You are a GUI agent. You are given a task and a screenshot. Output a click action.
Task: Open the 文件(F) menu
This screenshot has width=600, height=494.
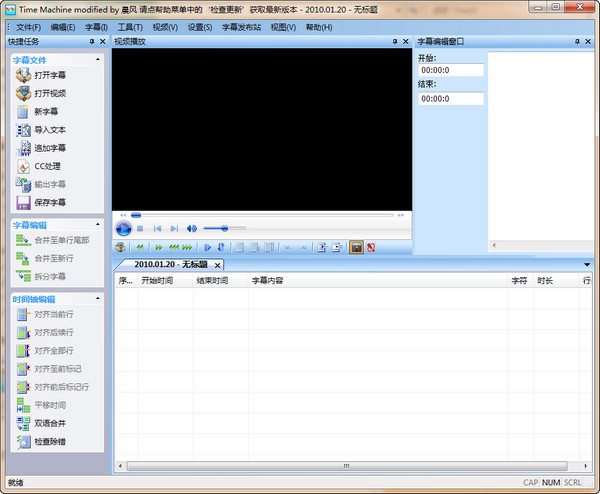coord(28,26)
